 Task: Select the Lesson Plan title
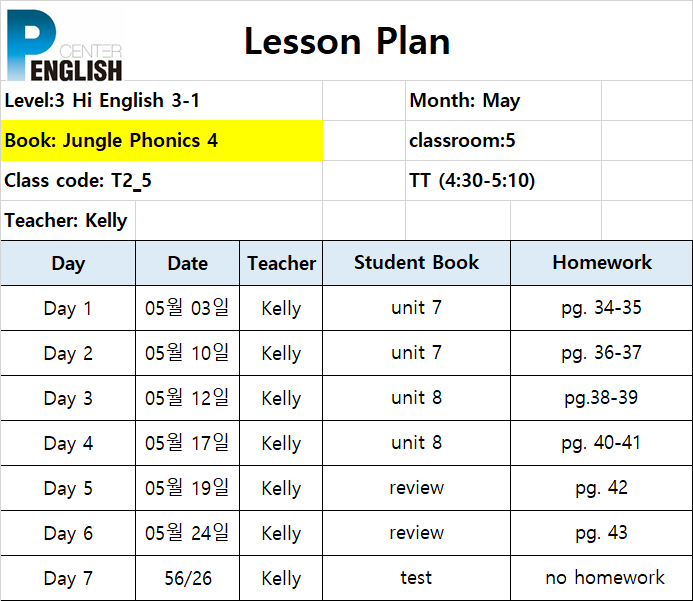(x=347, y=41)
